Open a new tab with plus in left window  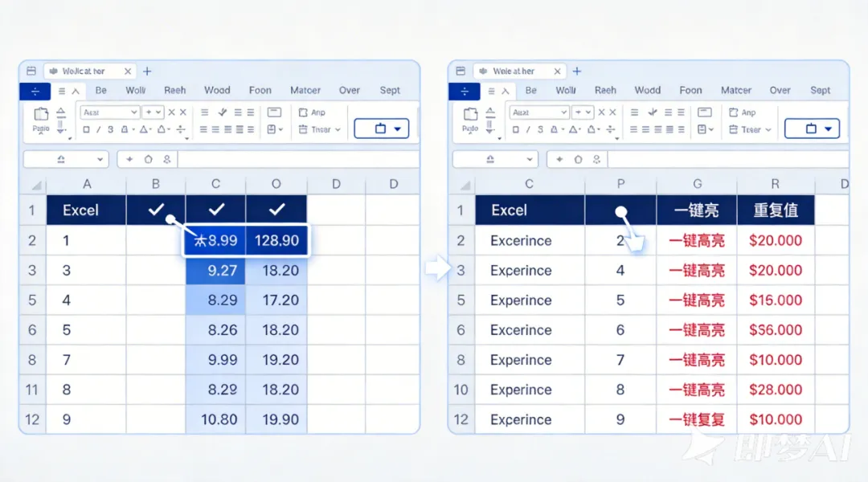(x=147, y=71)
